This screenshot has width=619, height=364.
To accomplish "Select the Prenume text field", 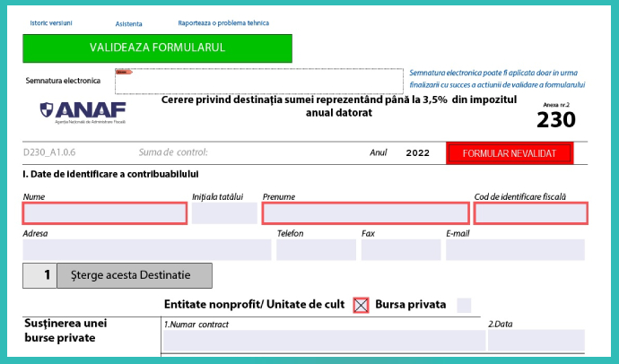I will 365,213.
